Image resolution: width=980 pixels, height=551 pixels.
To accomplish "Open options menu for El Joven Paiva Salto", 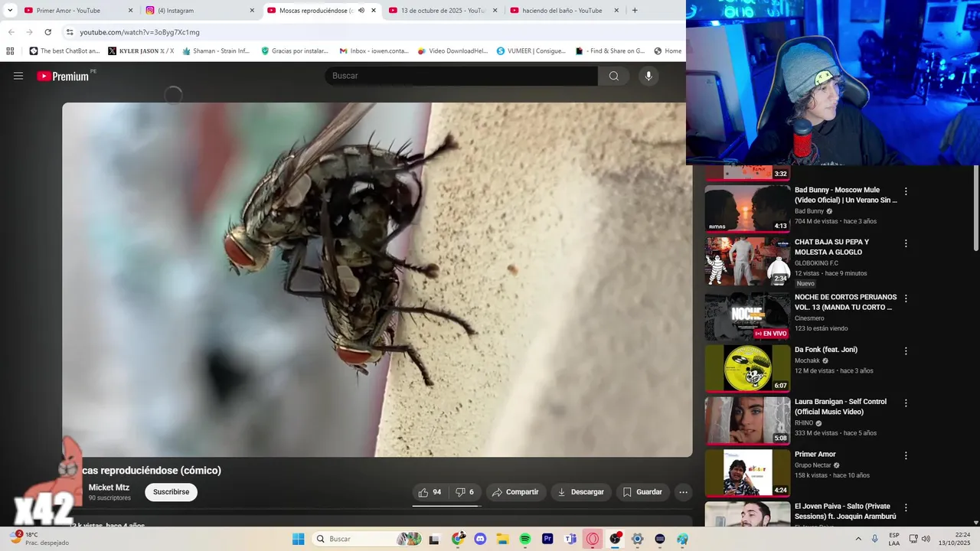I will (x=906, y=507).
